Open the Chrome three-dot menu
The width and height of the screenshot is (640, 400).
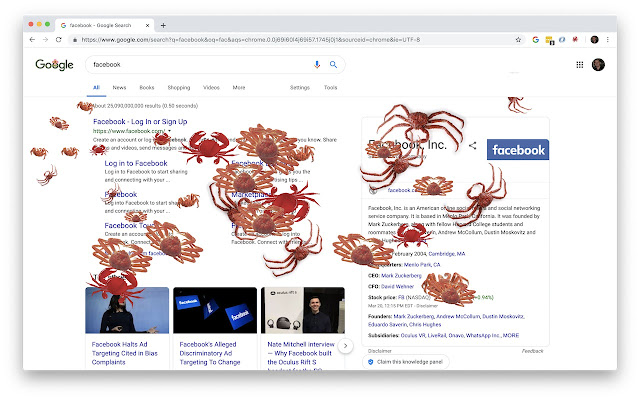tap(607, 40)
